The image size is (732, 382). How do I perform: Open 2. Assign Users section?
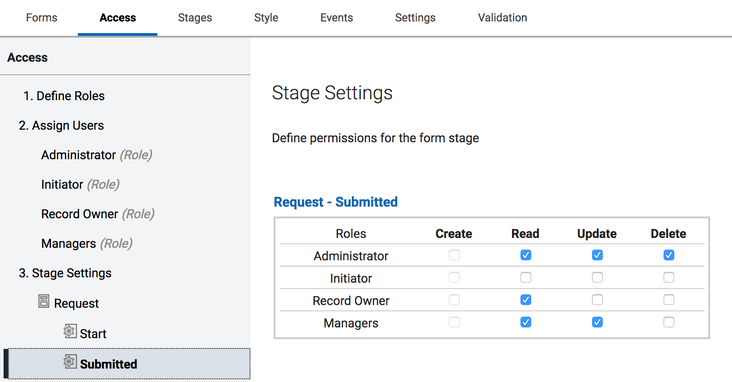click(x=61, y=125)
